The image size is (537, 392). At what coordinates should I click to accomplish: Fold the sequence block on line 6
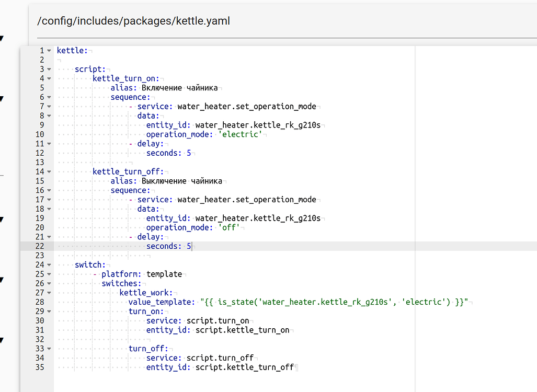pyautogui.click(x=49, y=97)
